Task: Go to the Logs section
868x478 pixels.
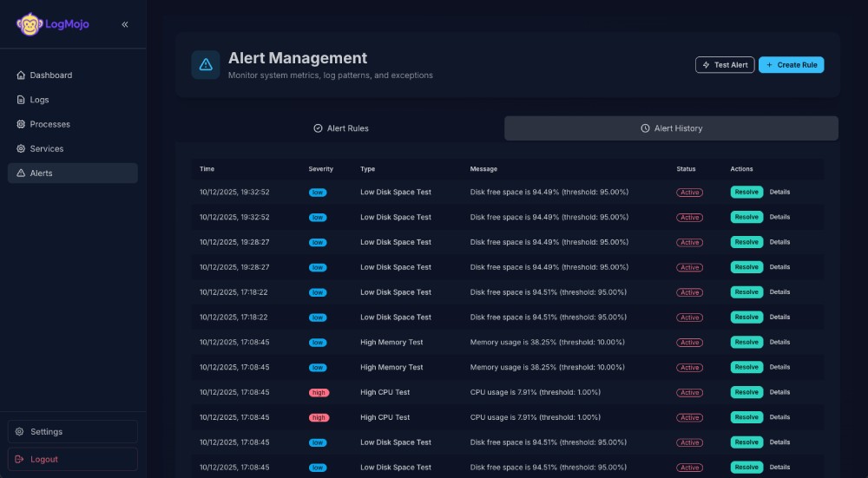Action: 73,100
